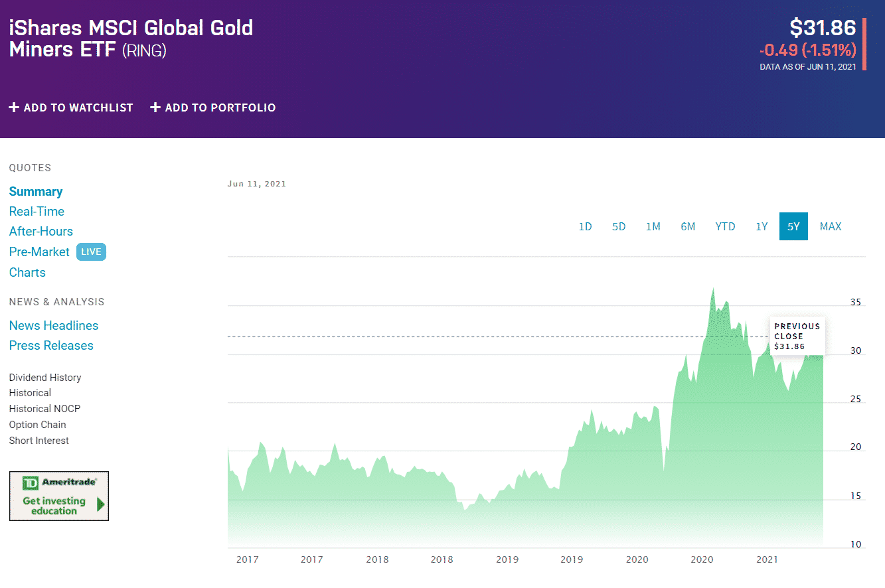
Task: Select the active 5Y range tab
Action: 793,227
